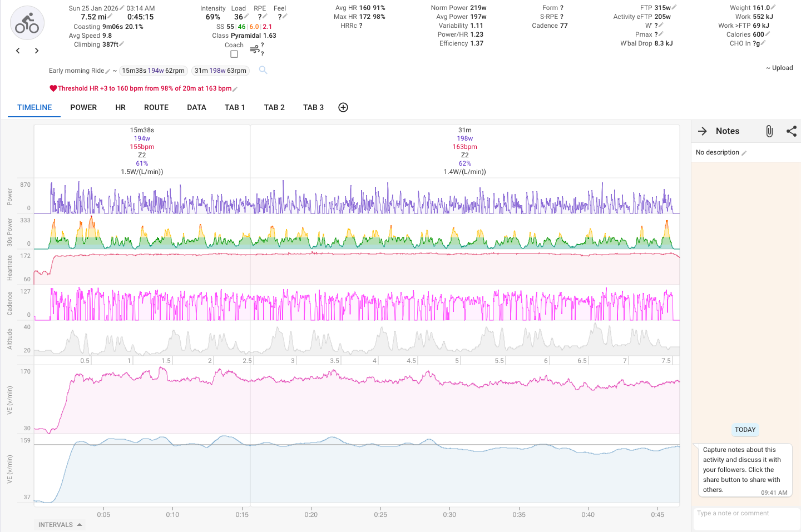Click the wind conditions icon
Image resolution: width=801 pixels, height=532 pixels.
pos(255,50)
